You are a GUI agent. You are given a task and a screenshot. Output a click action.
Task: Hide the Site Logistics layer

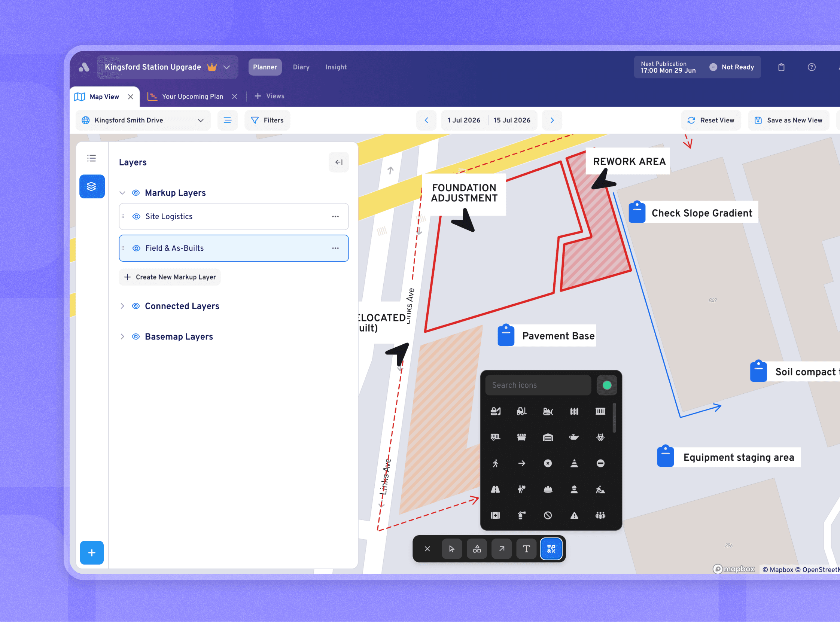pos(136,216)
